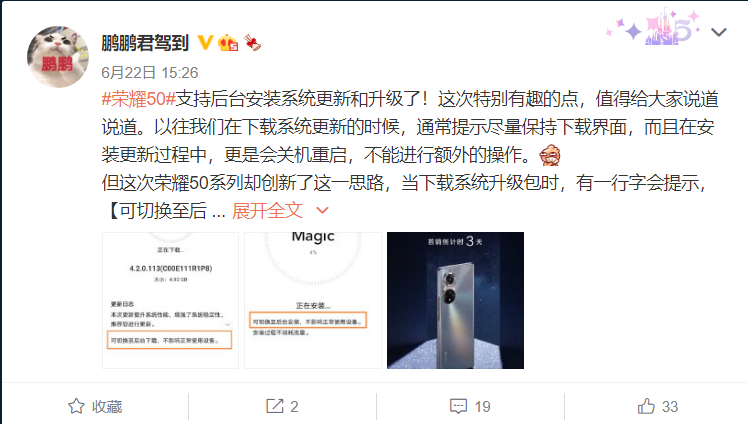This screenshot has width=748, height=424.
Task: Open the #荣耀50# hashtag topic
Action: point(139,99)
